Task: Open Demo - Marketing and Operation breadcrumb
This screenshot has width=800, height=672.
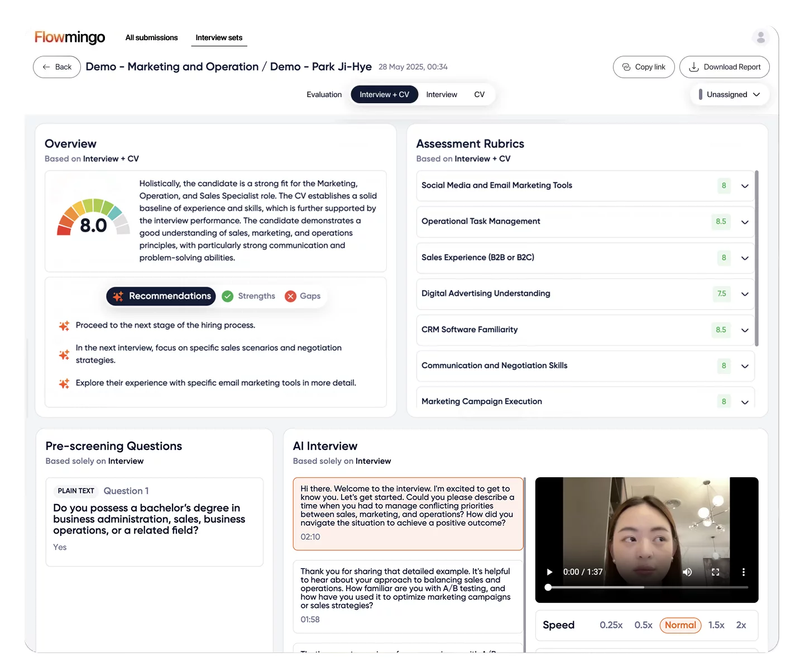Action: tap(172, 66)
